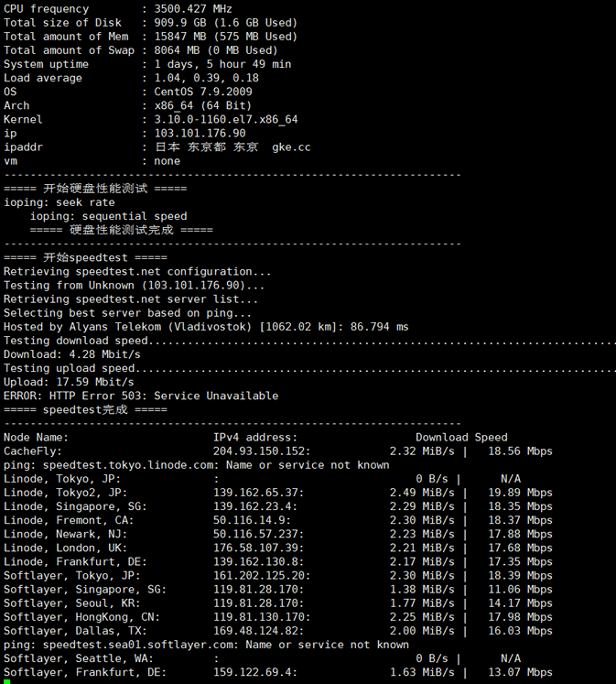The width and height of the screenshot is (616, 684).
Task: Click the green terminal cursor block
Action: [6, 679]
